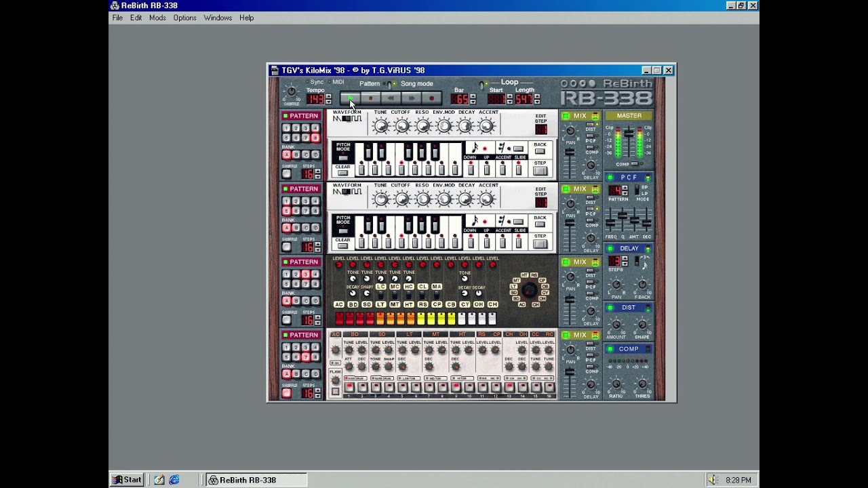Click the first red step key on the 808

(340, 319)
